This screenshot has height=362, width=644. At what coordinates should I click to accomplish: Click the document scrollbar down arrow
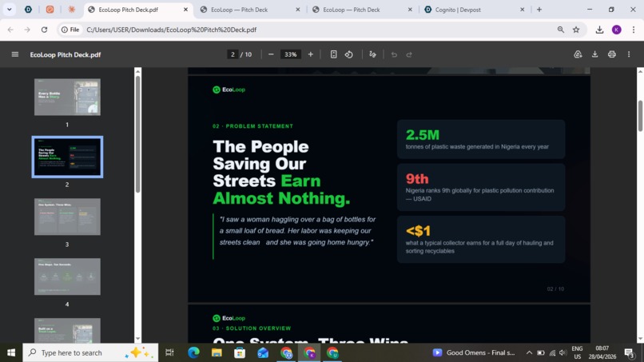pos(640,339)
